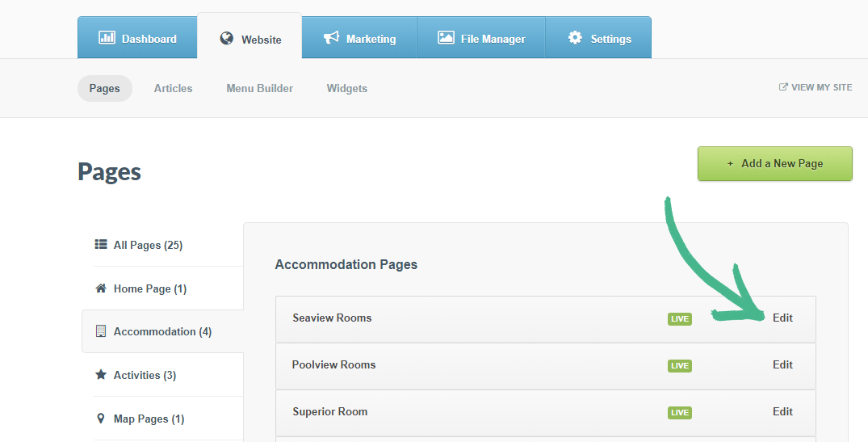Click the Map Pages pin icon
Viewport: 868px width, 442px height.
coord(101,419)
